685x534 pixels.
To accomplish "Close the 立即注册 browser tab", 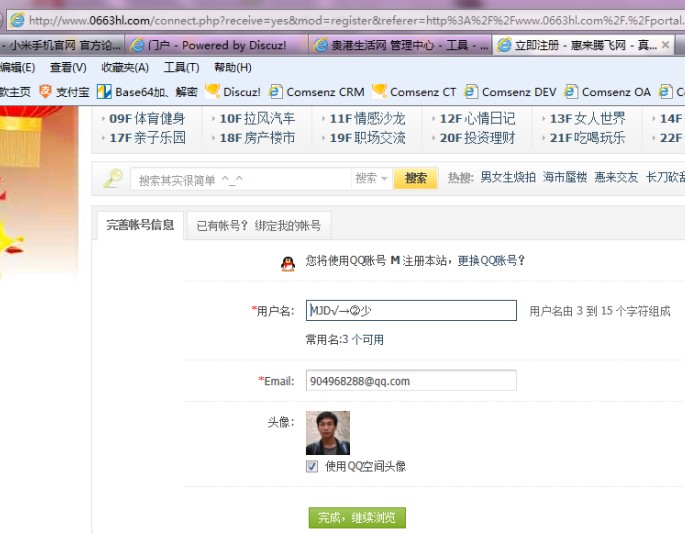I will pos(665,45).
